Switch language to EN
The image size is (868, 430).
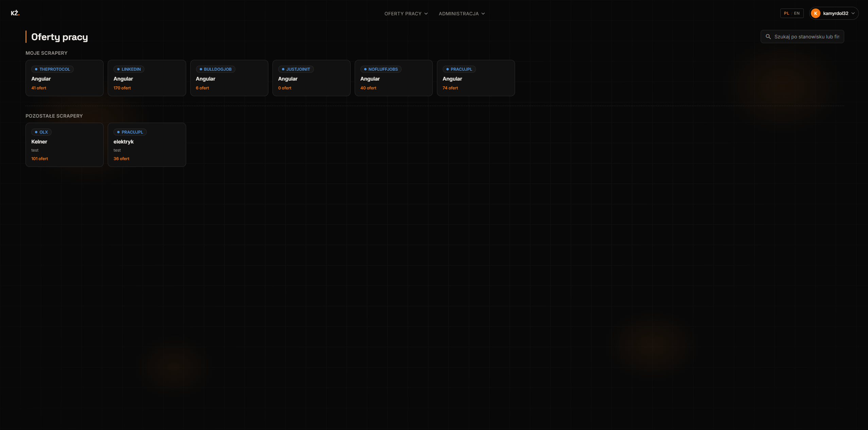tap(797, 14)
